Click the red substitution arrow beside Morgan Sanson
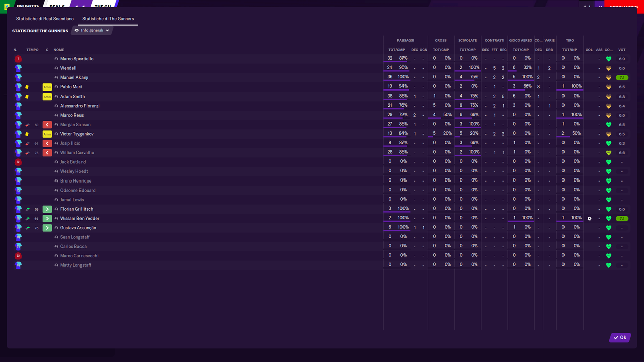This screenshot has width=644, height=362. click(x=48, y=124)
